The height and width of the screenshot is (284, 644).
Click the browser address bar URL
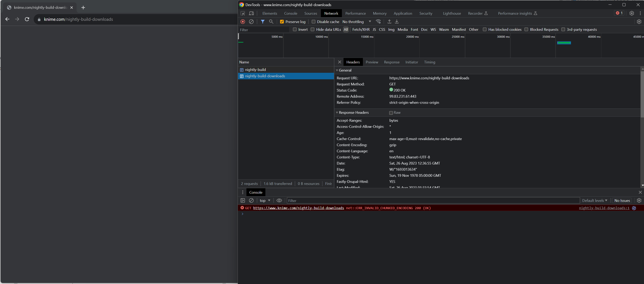(79, 19)
